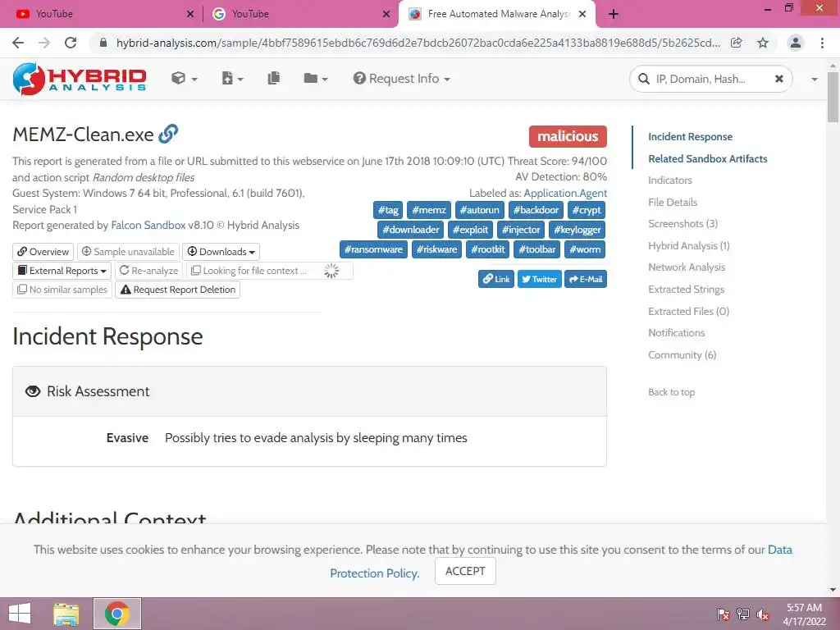The height and width of the screenshot is (630, 840).
Task: Select the #toolbar tag
Action: tap(536, 249)
